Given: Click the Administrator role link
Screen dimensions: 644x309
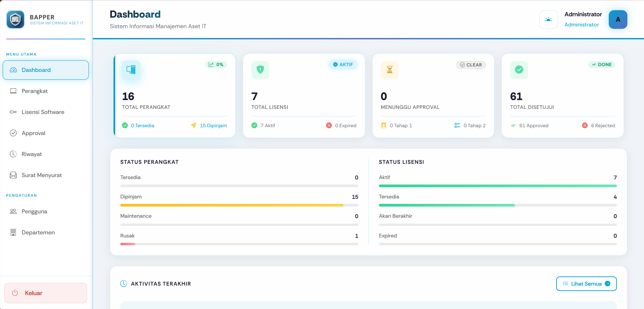Looking at the screenshot, I should click(x=582, y=25).
